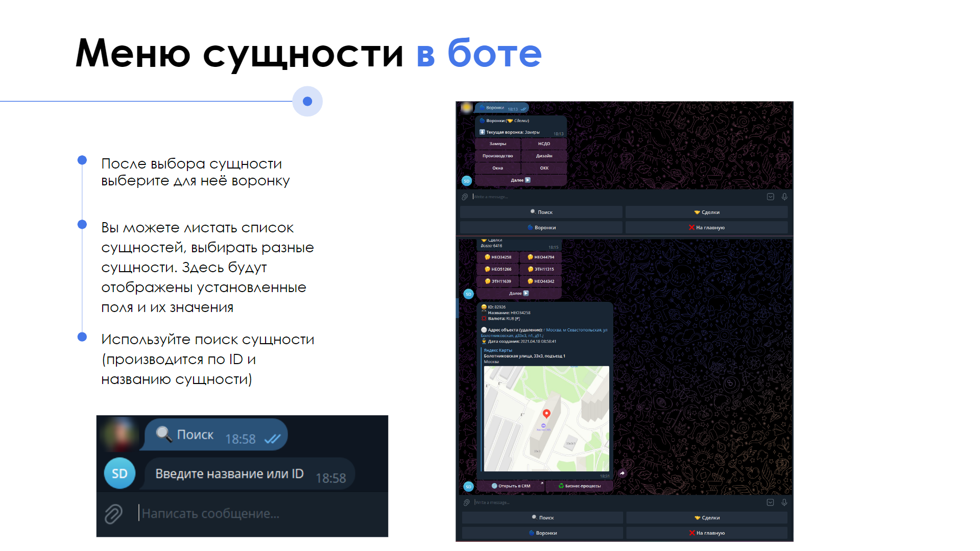Pick the 'ОКК' funnel button
The width and height of the screenshot is (980, 551).
[544, 168]
